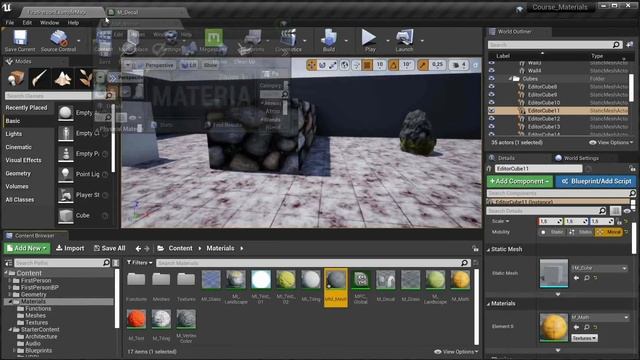
Task: Toggle visibility eye of EditorCube8
Action: pos(491,87)
